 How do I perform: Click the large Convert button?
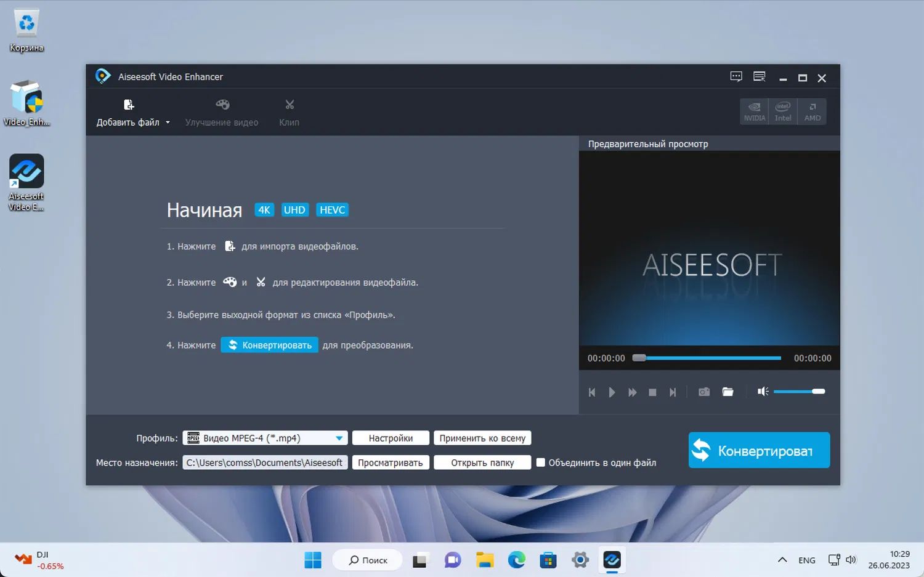[x=759, y=450]
